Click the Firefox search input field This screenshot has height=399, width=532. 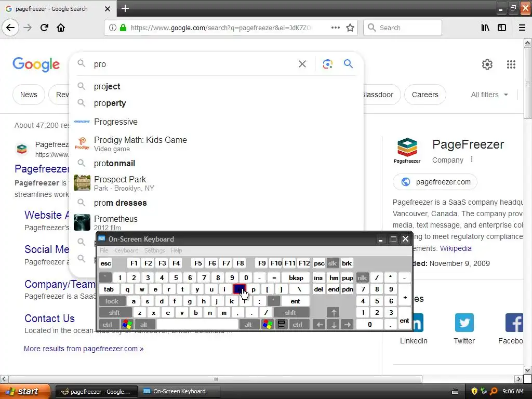[403, 28]
